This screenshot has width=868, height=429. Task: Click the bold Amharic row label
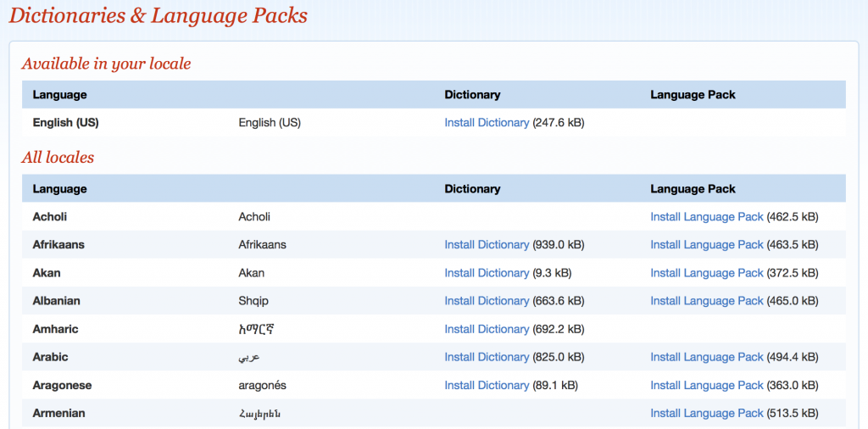point(55,329)
